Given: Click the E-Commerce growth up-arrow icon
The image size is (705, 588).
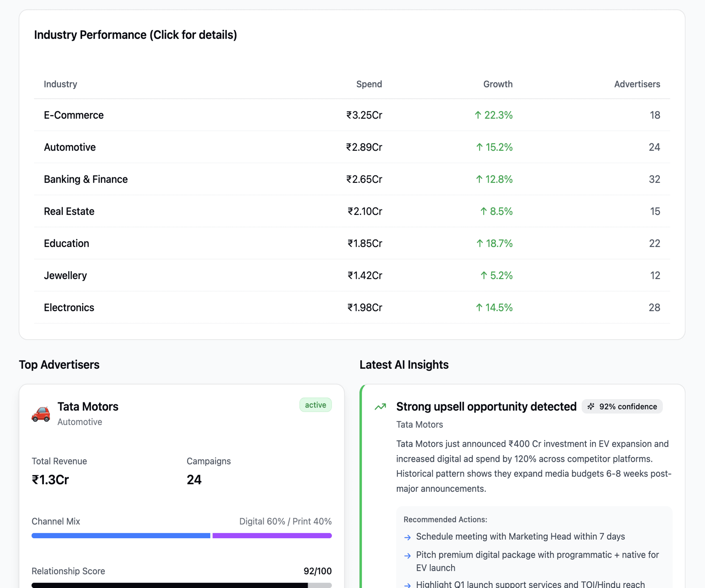Looking at the screenshot, I should pos(478,115).
